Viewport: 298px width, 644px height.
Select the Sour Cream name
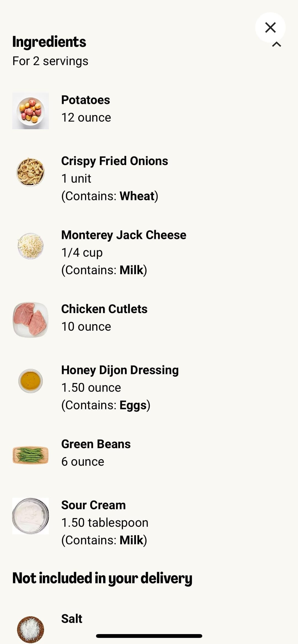pyautogui.click(x=93, y=505)
